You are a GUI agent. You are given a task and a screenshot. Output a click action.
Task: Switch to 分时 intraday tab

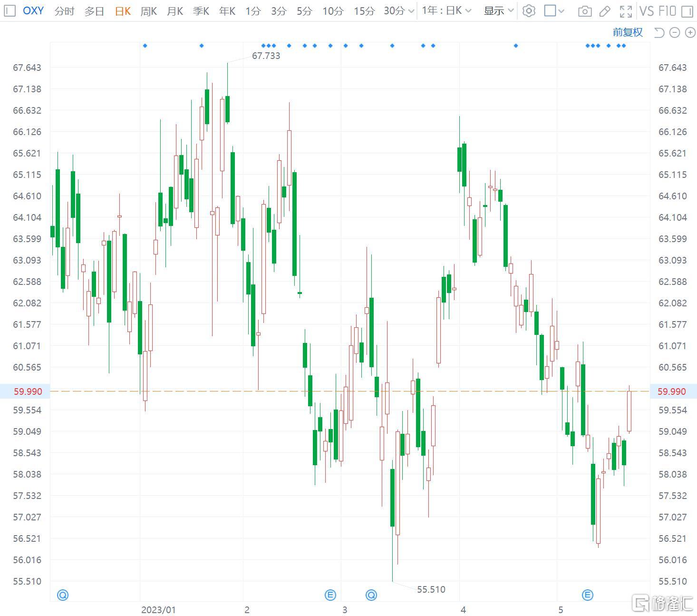pyautogui.click(x=64, y=10)
